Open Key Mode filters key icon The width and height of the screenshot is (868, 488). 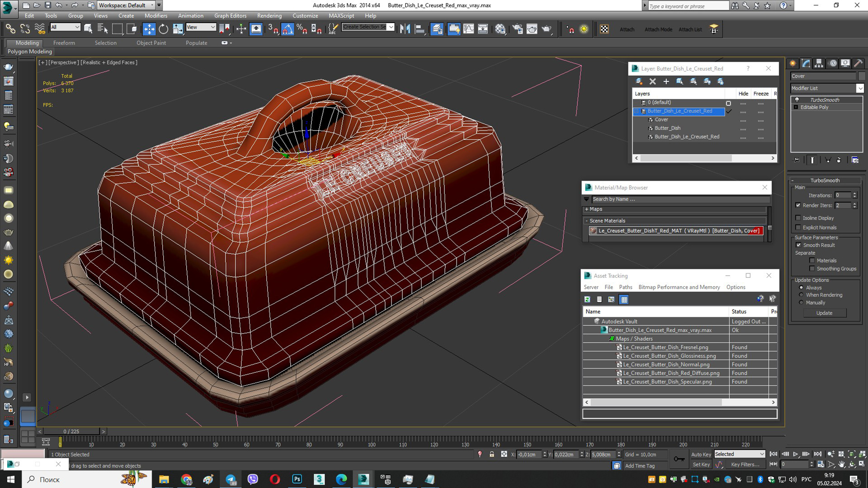(x=679, y=459)
